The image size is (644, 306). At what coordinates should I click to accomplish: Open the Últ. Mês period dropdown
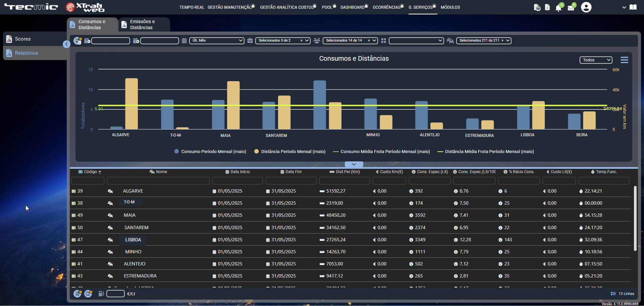217,41
